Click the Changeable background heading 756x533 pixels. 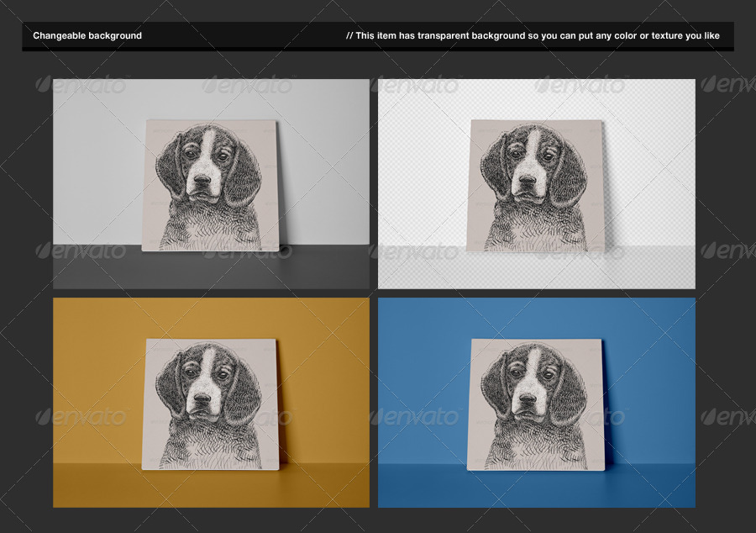(87, 36)
